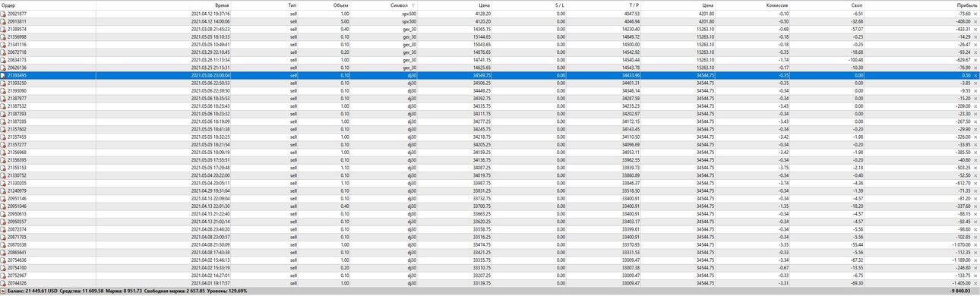Screen dimensions: 980x296
Task: Click the order icon beside order 20744326
Action: [x=4, y=284]
